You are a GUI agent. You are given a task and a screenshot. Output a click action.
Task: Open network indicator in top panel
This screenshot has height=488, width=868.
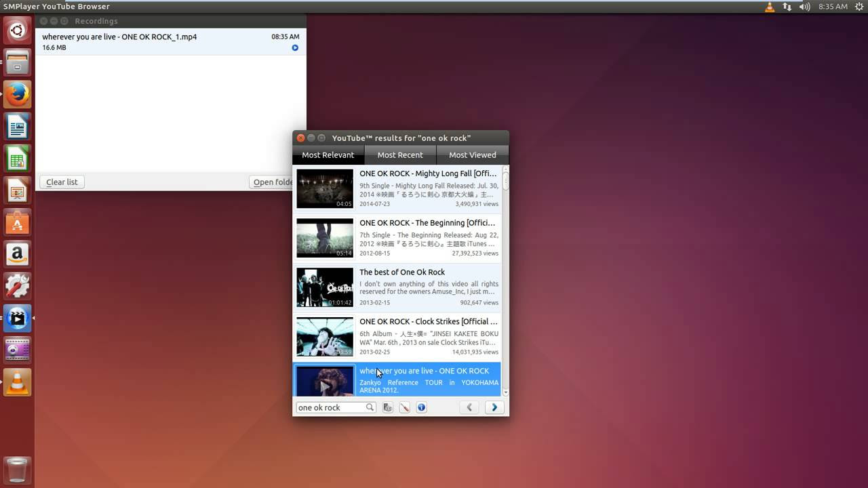click(787, 7)
